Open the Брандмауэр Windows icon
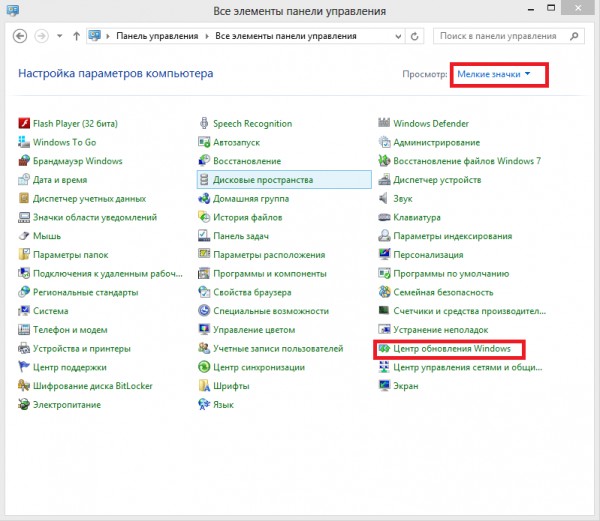The height and width of the screenshot is (521, 600). pyautogui.click(x=24, y=161)
